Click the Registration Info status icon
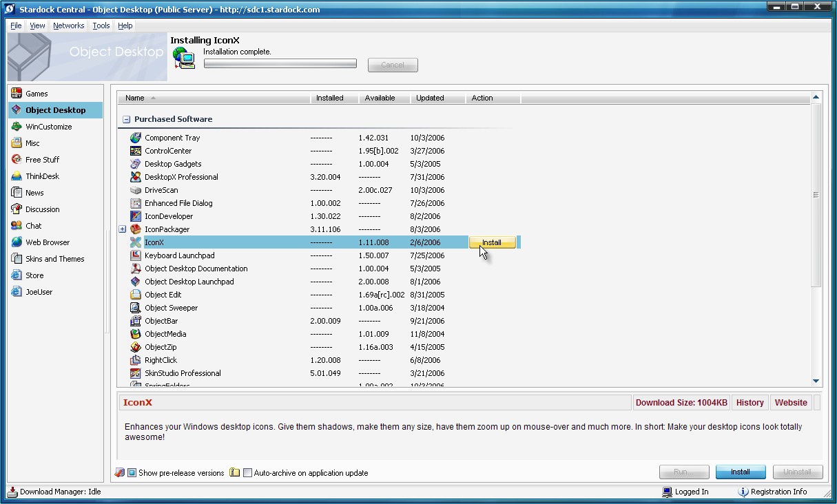This screenshot has height=504, width=837. tap(743, 492)
